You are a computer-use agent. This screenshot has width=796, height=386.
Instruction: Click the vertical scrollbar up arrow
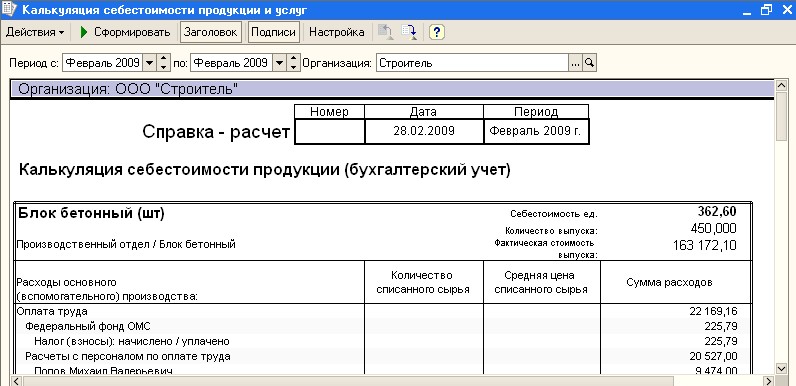click(782, 85)
